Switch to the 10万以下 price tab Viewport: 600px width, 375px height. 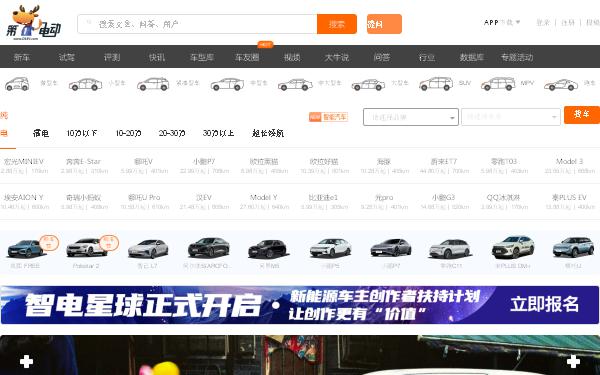pyautogui.click(x=82, y=133)
